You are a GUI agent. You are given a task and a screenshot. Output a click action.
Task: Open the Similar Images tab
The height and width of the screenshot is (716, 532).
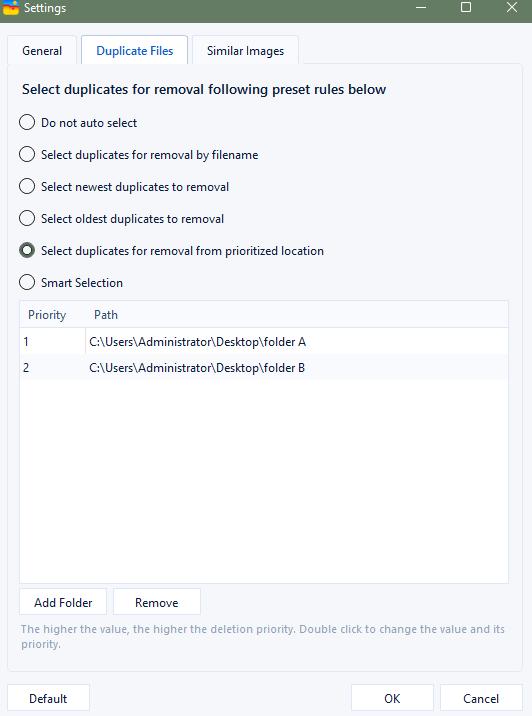pos(245,50)
